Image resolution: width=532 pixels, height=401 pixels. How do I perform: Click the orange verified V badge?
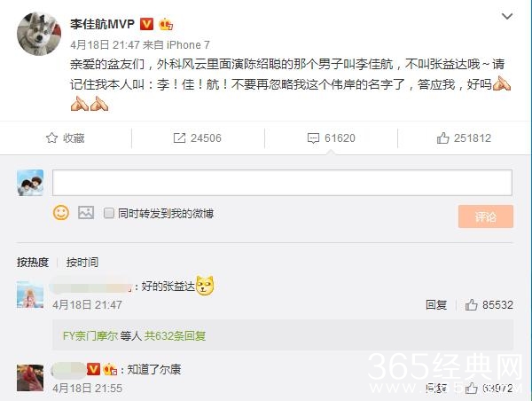146,24
